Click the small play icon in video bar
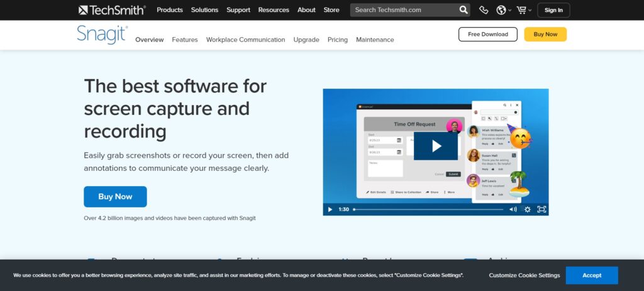644x291 pixels. point(330,209)
